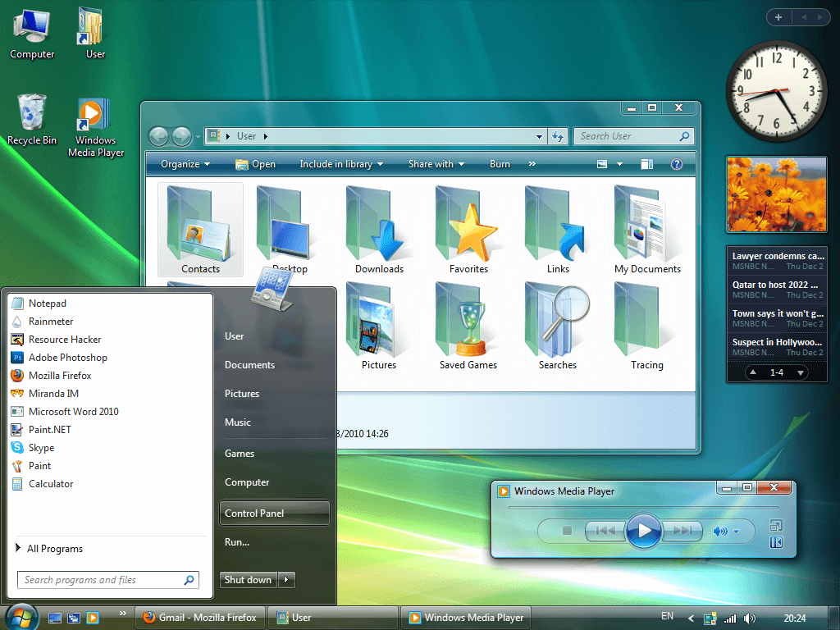Open the Downloads folder
The width and height of the screenshot is (840, 630).
[378, 228]
